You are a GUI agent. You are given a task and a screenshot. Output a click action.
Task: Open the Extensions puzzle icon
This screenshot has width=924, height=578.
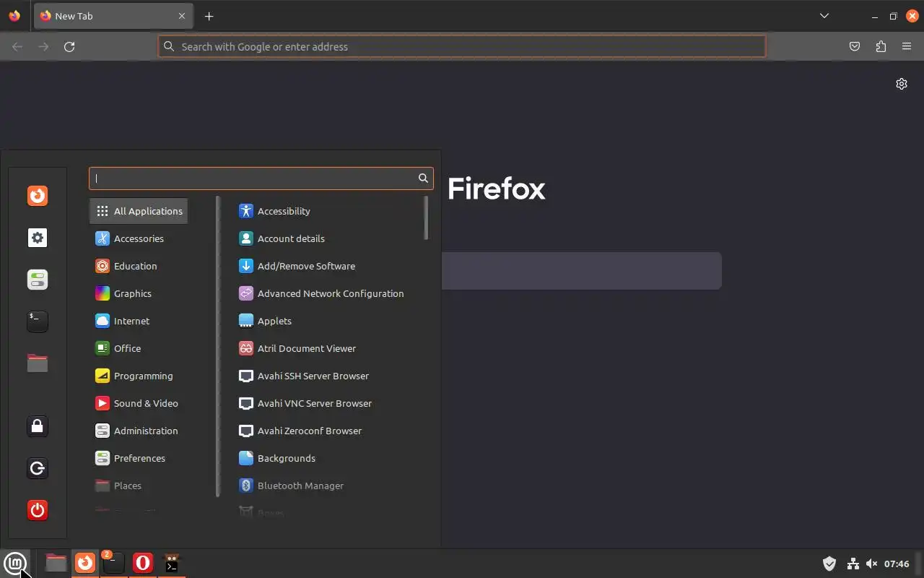[881, 46]
